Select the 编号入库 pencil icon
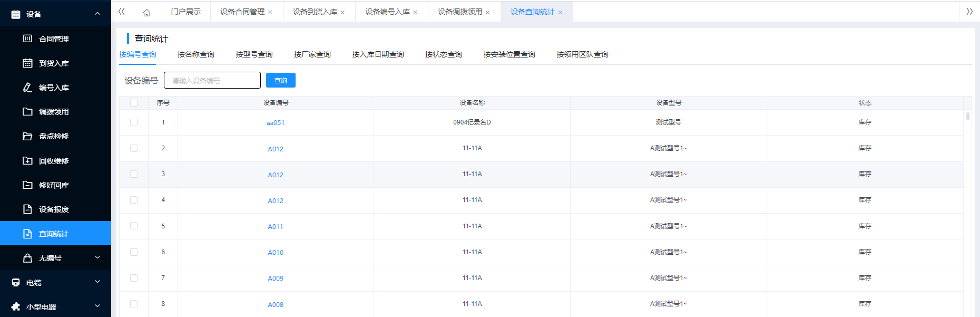The width and height of the screenshot is (980, 317). (x=27, y=88)
